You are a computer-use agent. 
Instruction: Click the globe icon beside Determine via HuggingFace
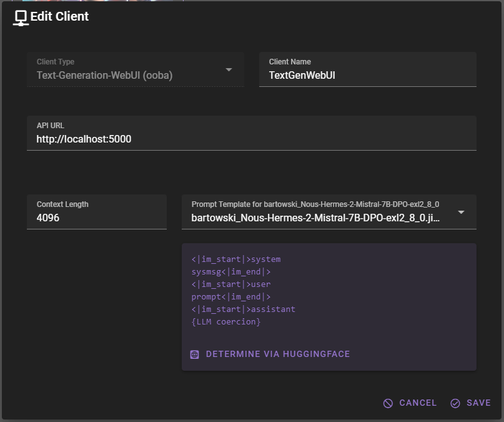(195, 354)
